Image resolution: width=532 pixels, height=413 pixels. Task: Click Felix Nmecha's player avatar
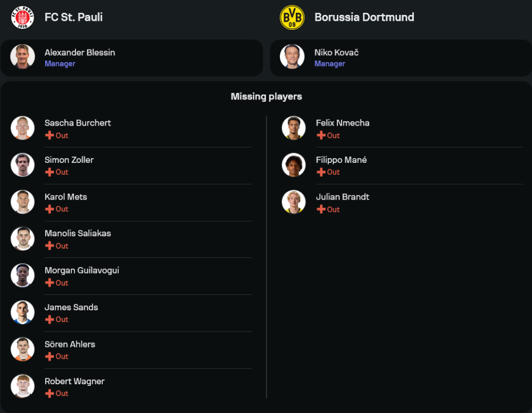294,128
